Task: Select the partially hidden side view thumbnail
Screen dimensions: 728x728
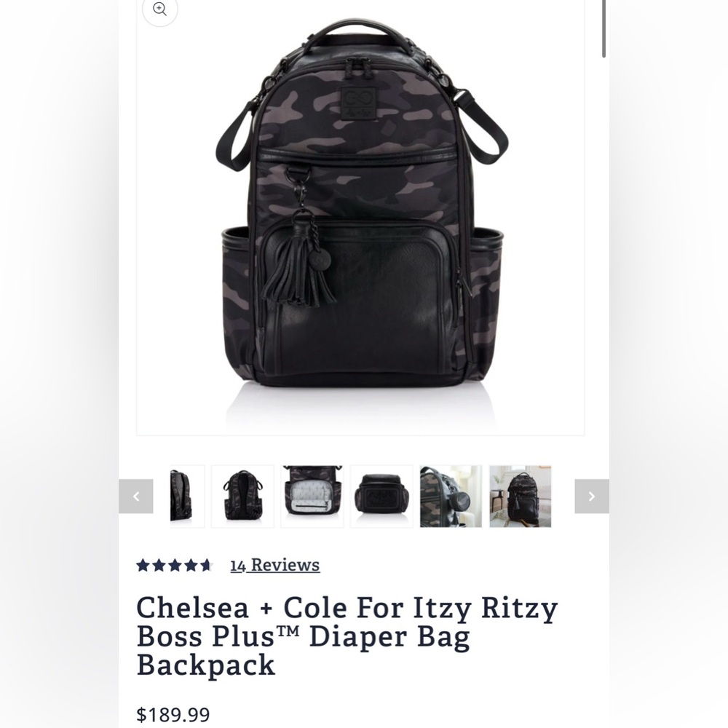Action: tap(187, 496)
